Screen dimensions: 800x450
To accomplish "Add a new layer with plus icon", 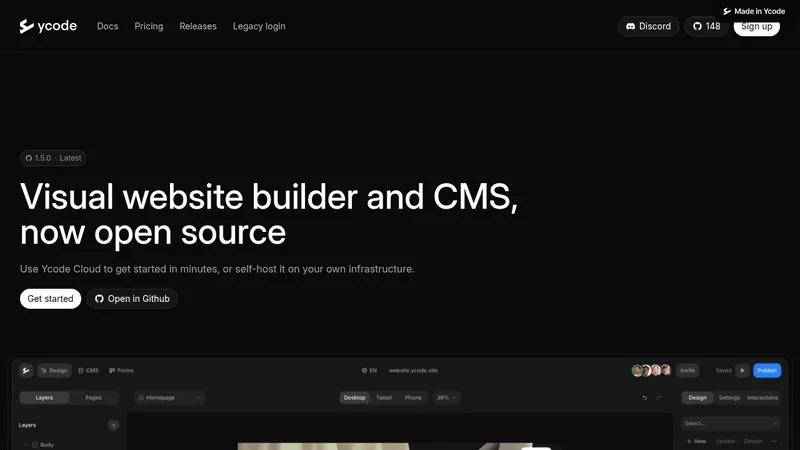I will (113, 425).
